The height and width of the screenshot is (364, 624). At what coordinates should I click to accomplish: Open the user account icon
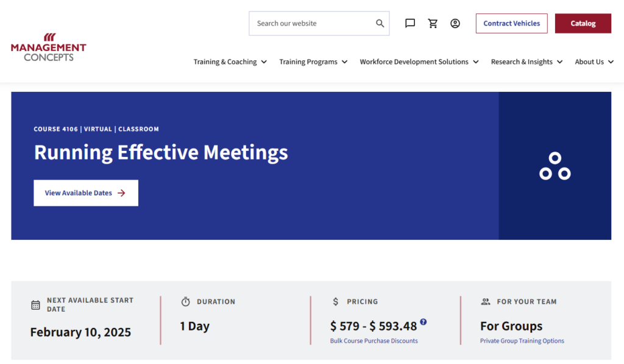455,24
